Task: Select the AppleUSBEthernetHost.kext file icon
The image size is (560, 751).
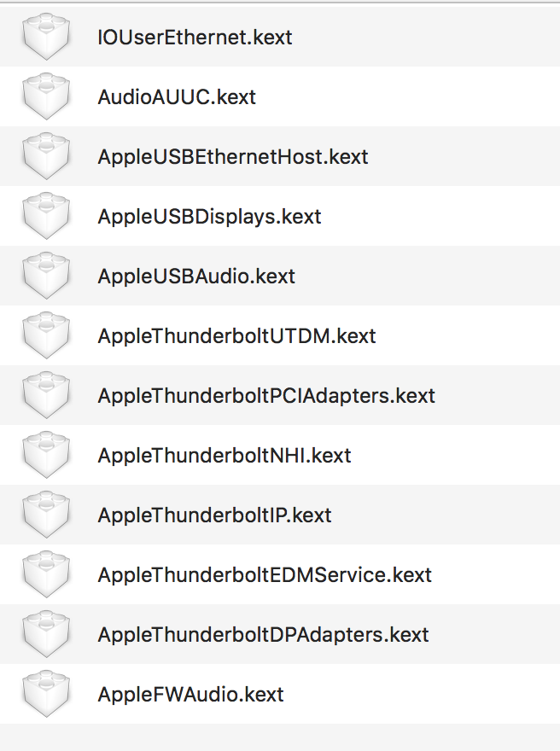Action: click(x=46, y=156)
